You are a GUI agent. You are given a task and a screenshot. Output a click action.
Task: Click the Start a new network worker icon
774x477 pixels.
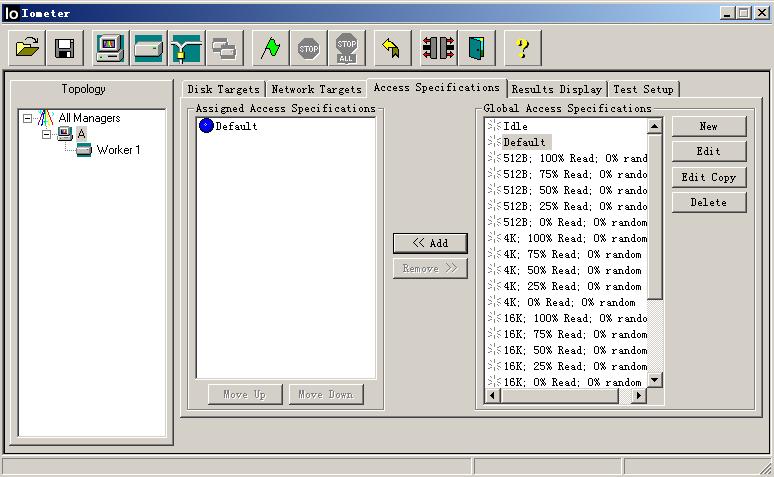[186, 47]
